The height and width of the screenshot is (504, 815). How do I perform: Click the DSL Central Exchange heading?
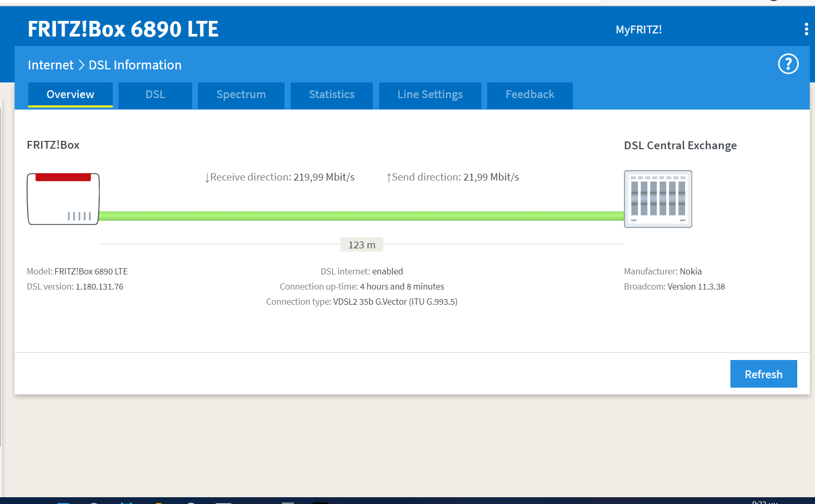(x=680, y=146)
